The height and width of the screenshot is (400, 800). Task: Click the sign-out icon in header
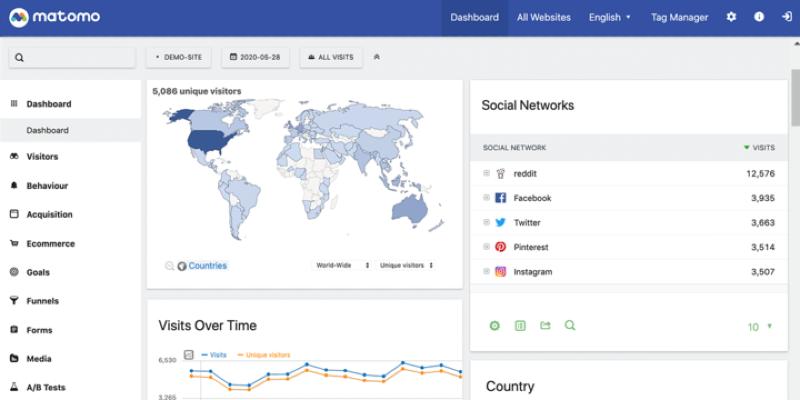pos(786,17)
